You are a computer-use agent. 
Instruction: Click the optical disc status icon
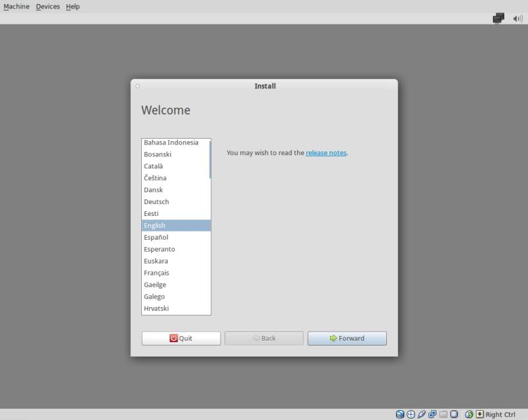point(411,414)
